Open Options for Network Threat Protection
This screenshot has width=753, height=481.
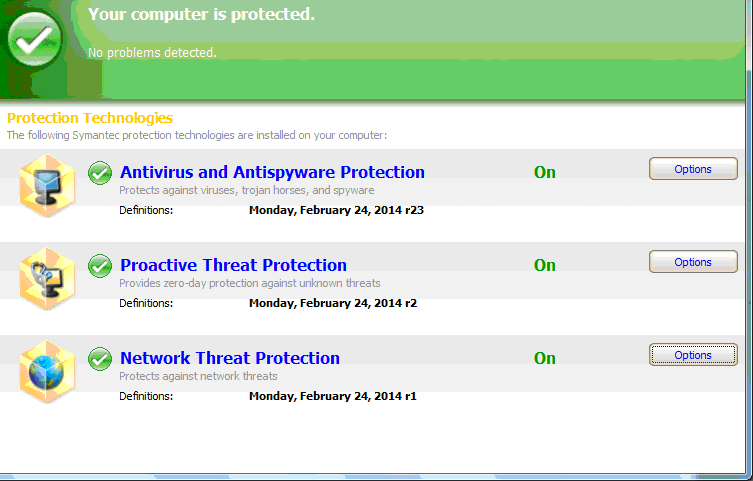[x=693, y=355]
